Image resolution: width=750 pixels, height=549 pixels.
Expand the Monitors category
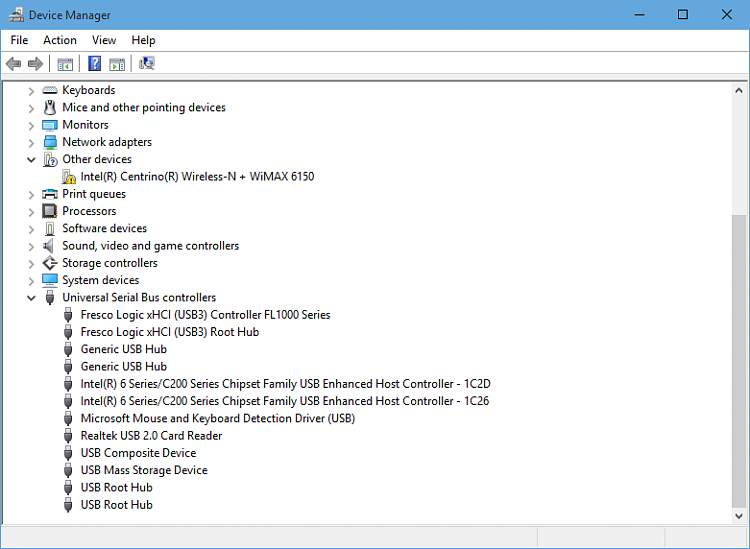coord(31,126)
